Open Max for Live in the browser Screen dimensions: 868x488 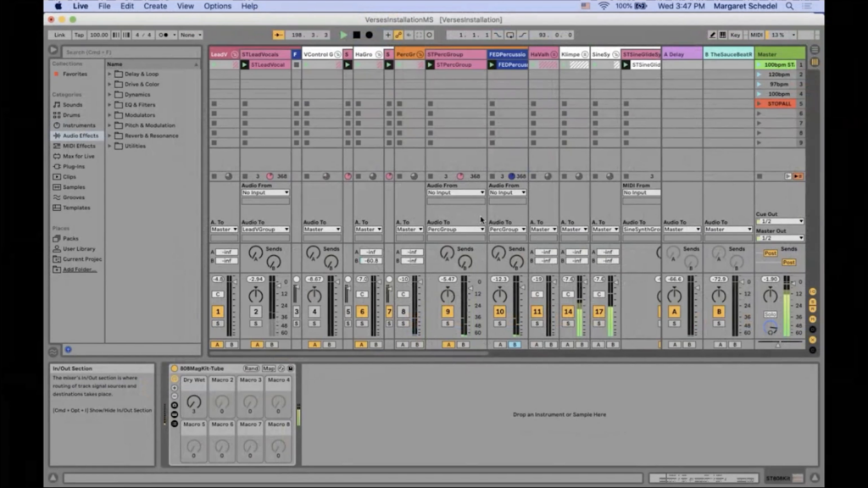[x=78, y=157]
